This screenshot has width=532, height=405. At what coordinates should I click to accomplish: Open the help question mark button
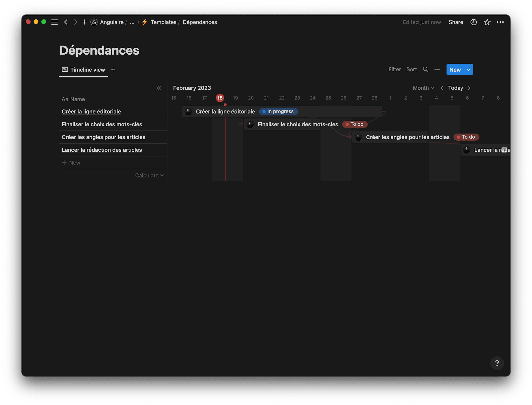(497, 363)
